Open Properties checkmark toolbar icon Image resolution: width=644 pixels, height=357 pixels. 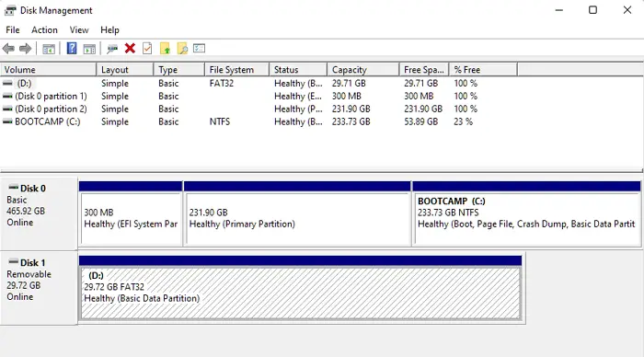147,49
